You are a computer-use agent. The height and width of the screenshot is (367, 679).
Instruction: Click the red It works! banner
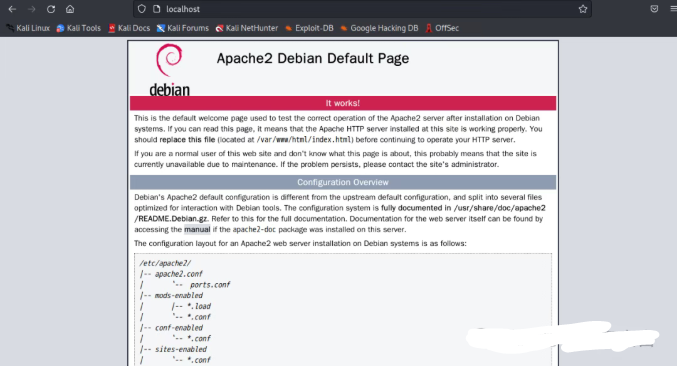point(343,103)
